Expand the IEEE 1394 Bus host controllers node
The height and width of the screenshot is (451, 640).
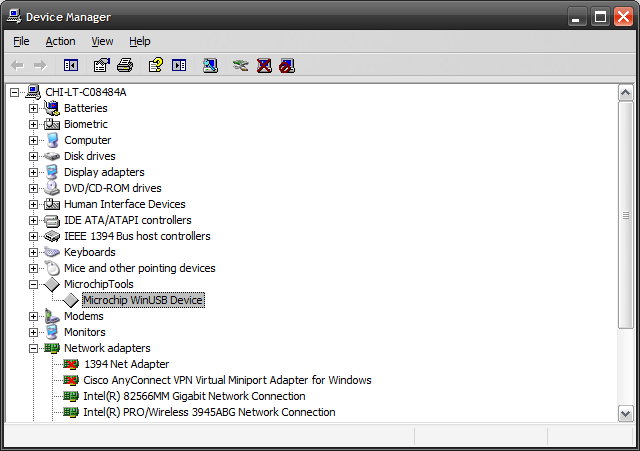tap(33, 236)
